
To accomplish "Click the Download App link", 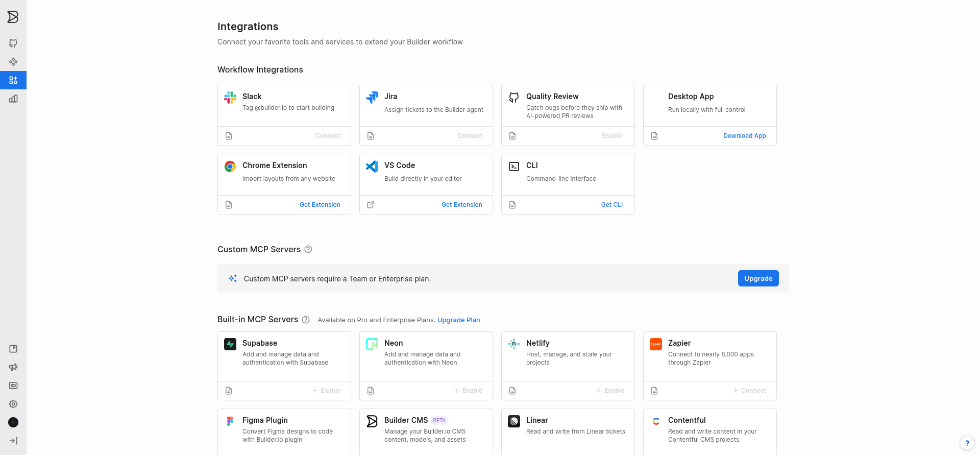I will coord(744,136).
